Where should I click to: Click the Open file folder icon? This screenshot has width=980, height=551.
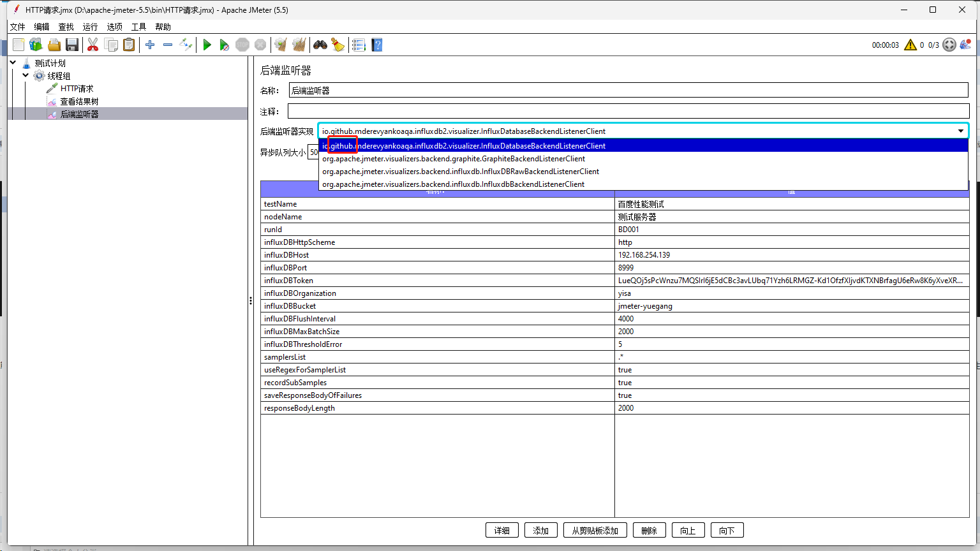54,45
